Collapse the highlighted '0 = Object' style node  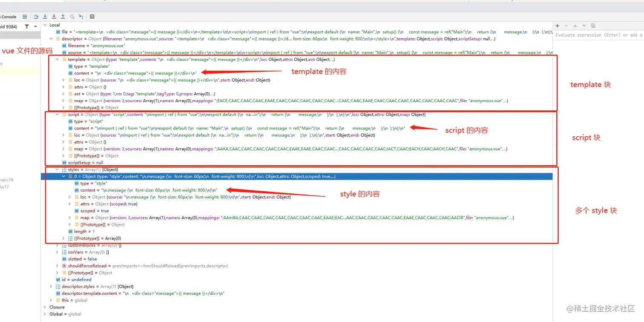(x=64, y=176)
